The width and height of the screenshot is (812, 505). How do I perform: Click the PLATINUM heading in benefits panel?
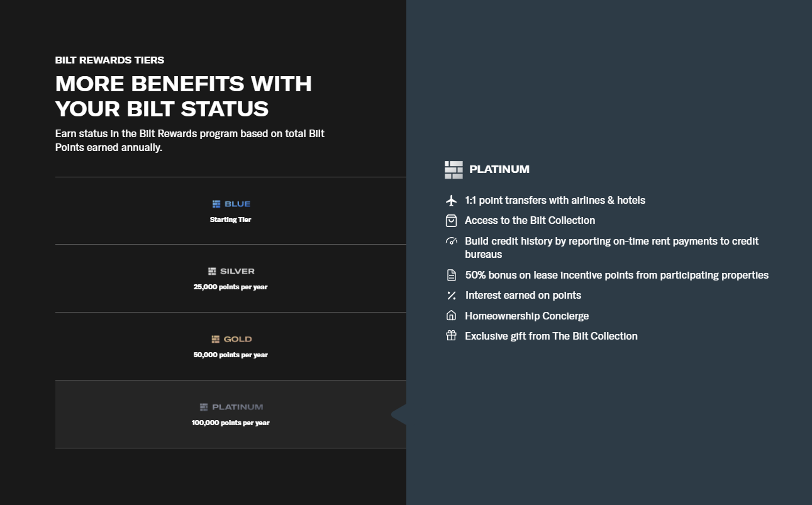(x=499, y=169)
